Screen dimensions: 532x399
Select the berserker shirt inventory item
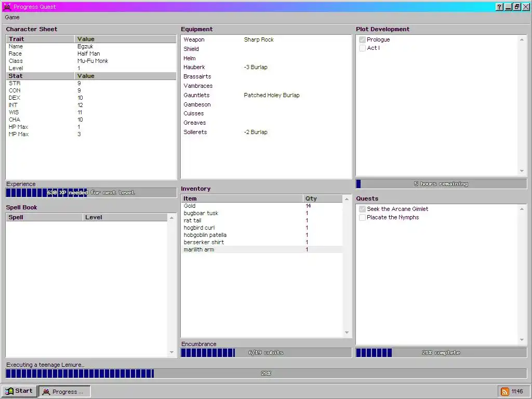coord(262,242)
